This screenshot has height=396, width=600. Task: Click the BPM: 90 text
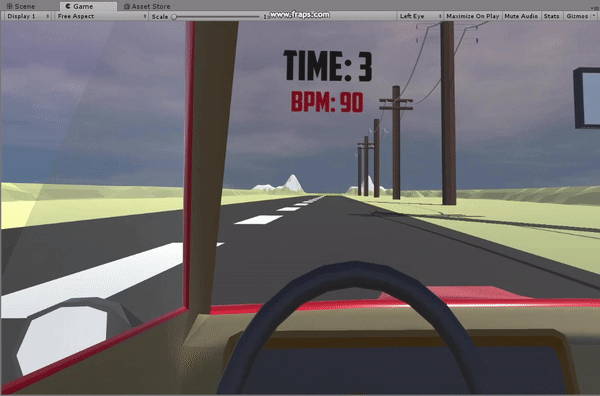pyautogui.click(x=327, y=102)
